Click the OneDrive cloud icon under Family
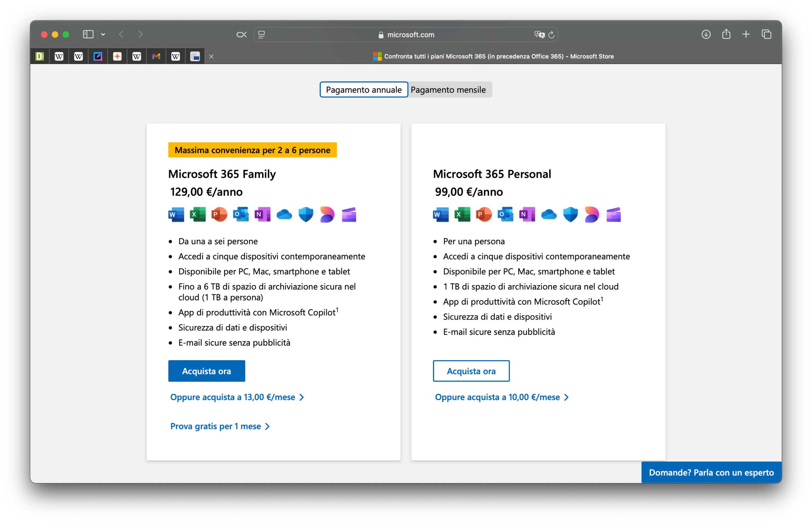The width and height of the screenshot is (812, 523). point(284,214)
